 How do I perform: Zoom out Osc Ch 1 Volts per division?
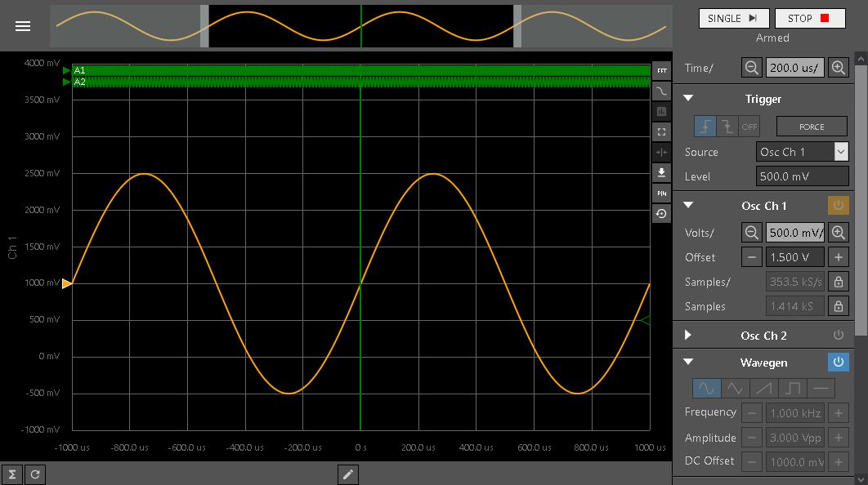752,233
